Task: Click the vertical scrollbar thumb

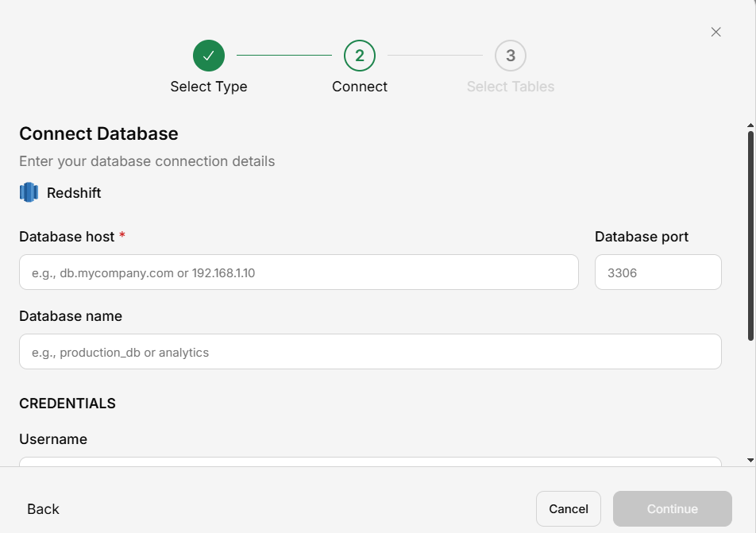Action: coord(750,234)
